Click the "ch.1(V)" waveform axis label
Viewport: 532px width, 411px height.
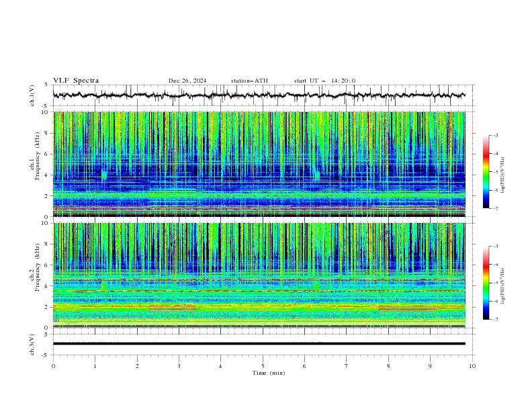point(32,95)
